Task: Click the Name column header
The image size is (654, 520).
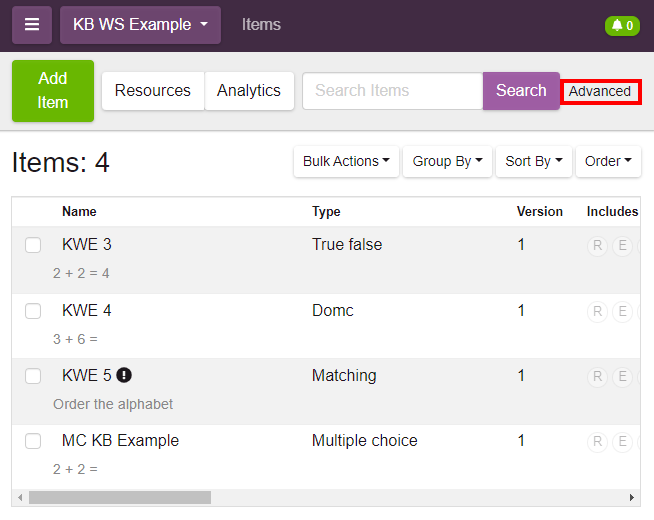Action: 79,211
